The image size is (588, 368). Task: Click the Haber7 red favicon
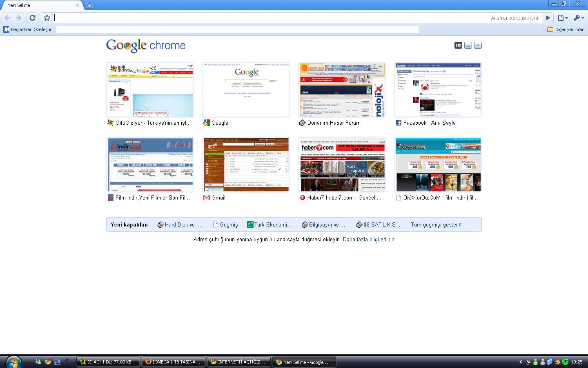click(x=302, y=197)
